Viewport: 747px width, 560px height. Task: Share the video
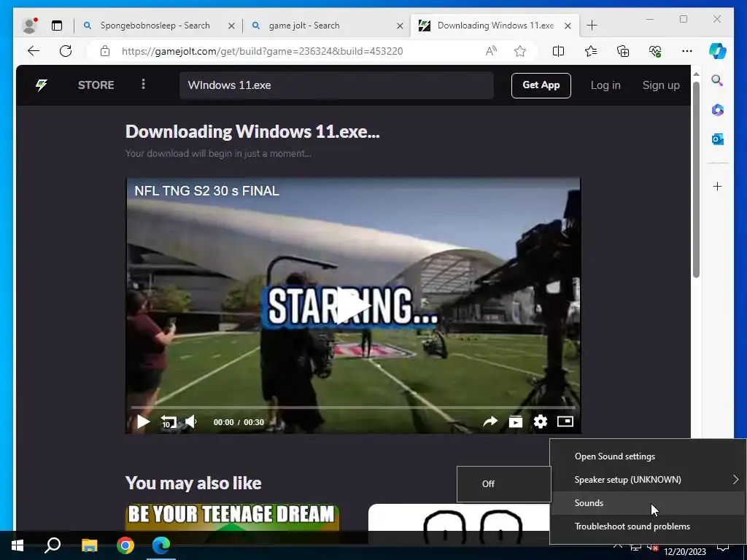[490, 422]
